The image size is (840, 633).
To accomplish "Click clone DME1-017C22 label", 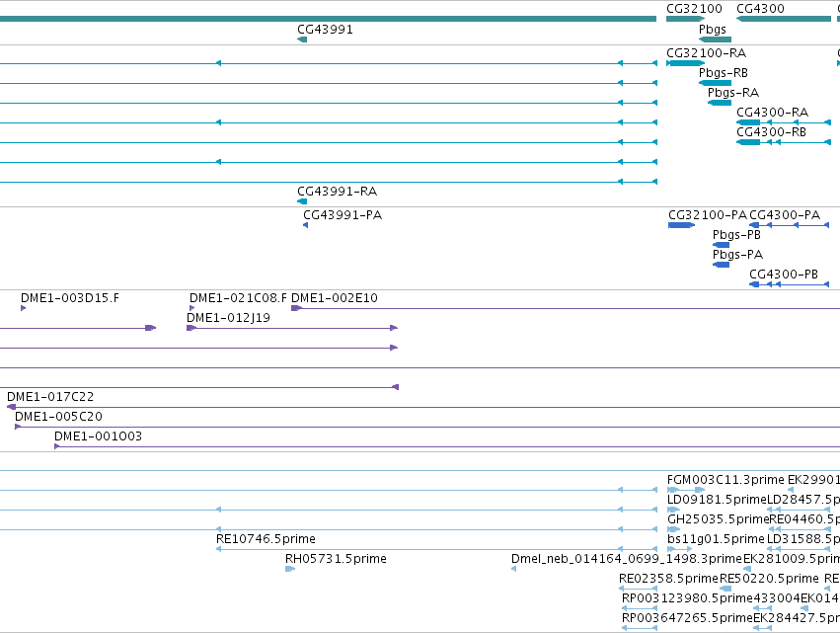I will (x=50, y=397).
